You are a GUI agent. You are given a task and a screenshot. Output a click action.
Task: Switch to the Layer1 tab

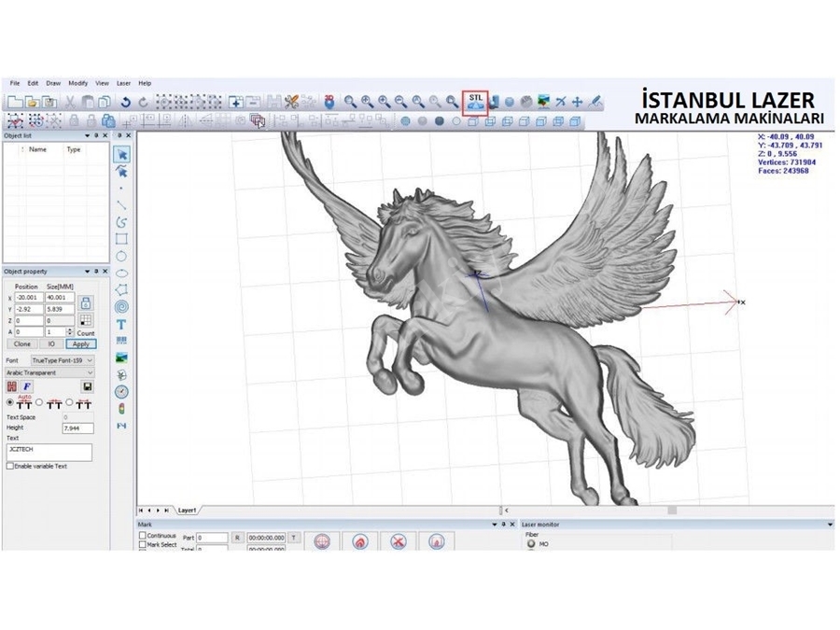[x=187, y=511]
